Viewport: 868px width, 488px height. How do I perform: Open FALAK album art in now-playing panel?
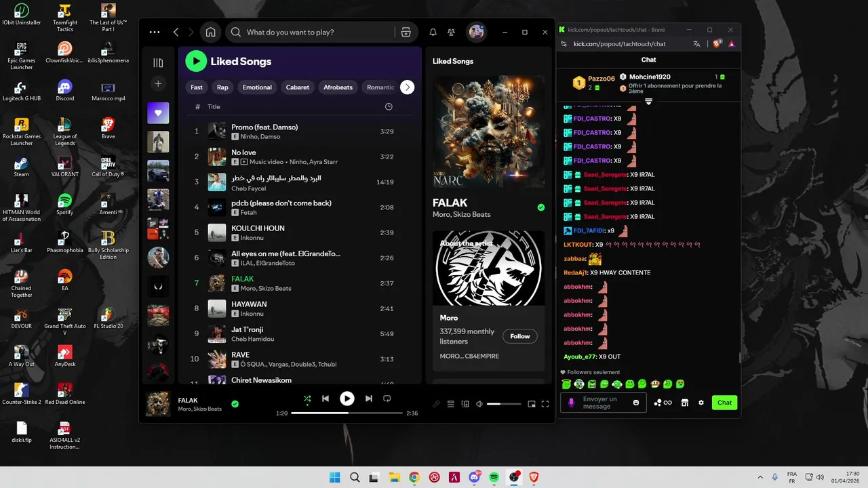[x=488, y=131]
